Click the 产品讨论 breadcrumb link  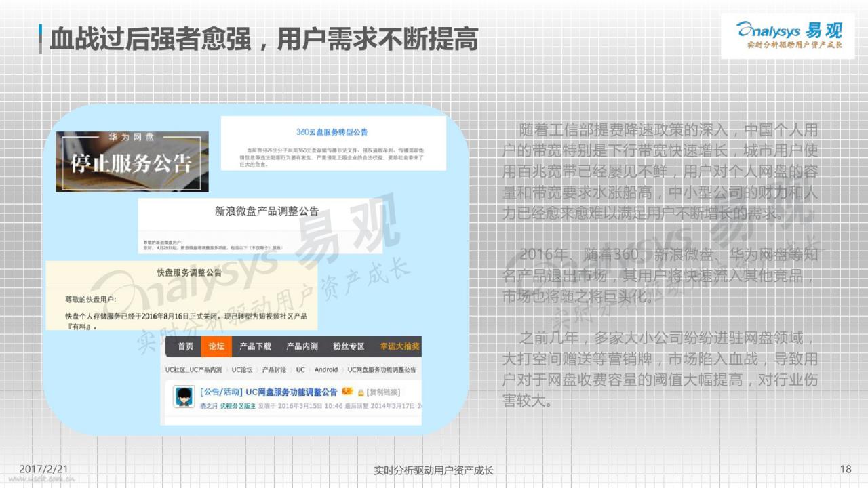pyautogui.click(x=274, y=370)
